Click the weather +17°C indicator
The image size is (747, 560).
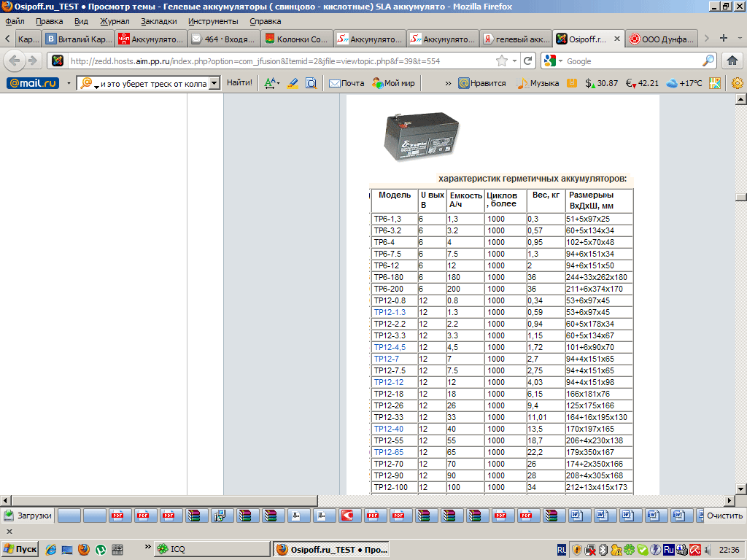pos(684,83)
